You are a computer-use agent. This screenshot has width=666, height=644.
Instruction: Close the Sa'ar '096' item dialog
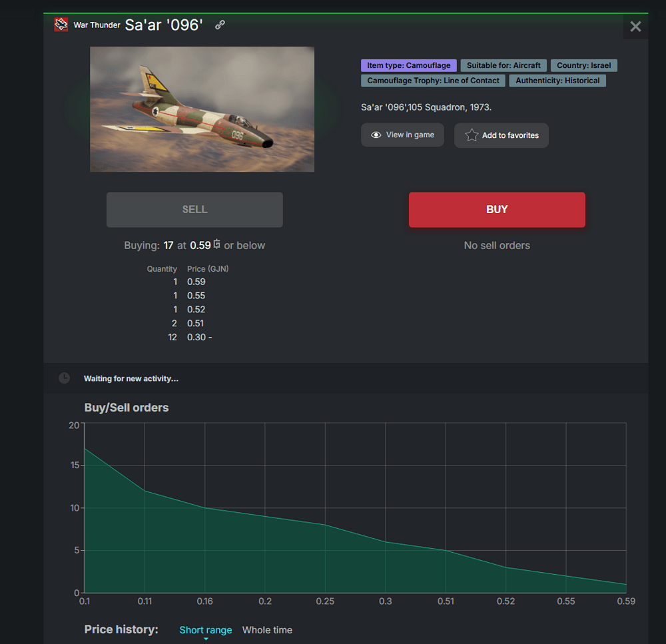pyautogui.click(x=635, y=27)
